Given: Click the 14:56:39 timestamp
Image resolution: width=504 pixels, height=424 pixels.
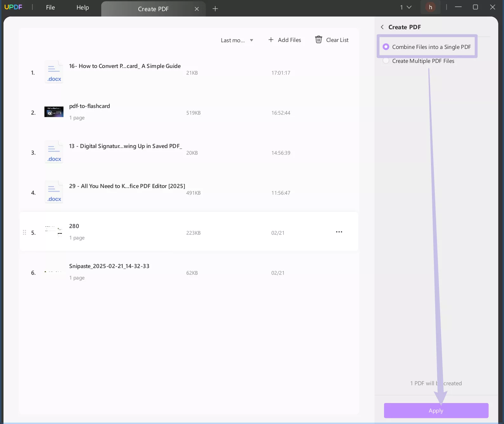Looking at the screenshot, I should 281,153.
